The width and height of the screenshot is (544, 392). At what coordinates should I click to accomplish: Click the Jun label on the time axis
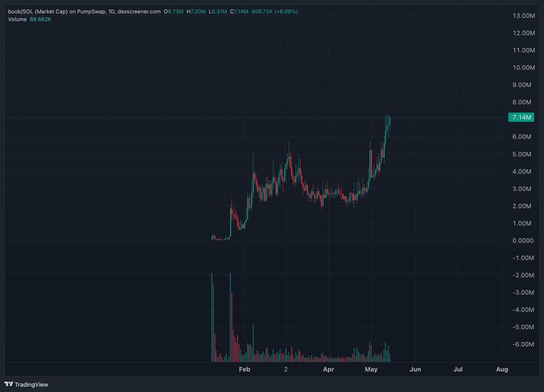coord(415,369)
